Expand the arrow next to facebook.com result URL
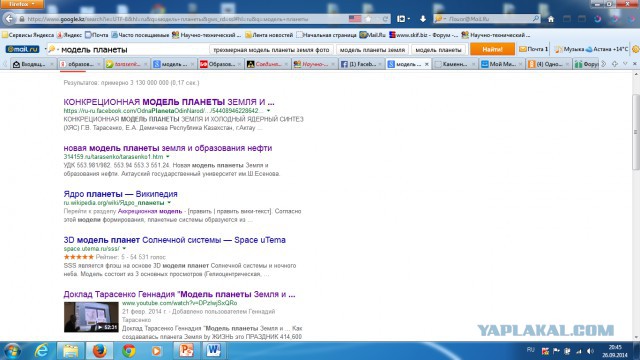Viewport: 640px width, 360px height. click(x=269, y=111)
